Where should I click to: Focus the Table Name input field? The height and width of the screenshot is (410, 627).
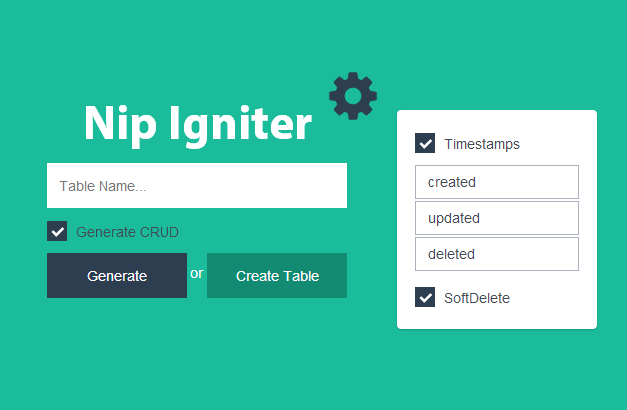click(197, 186)
